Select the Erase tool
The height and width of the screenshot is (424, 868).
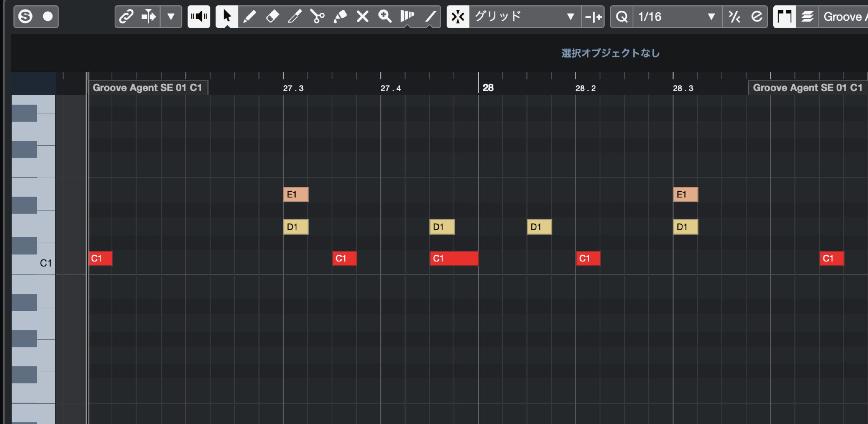pyautogui.click(x=272, y=16)
